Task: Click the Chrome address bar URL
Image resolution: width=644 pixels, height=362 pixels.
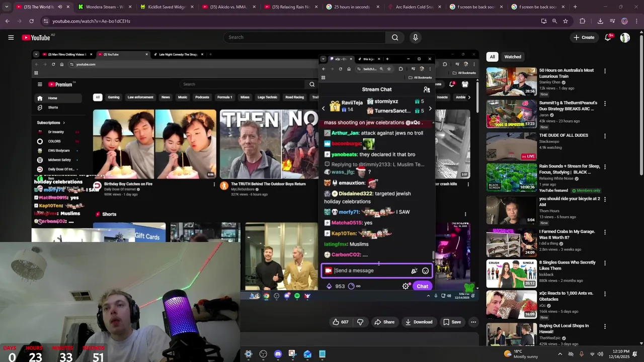Action: coord(91,21)
